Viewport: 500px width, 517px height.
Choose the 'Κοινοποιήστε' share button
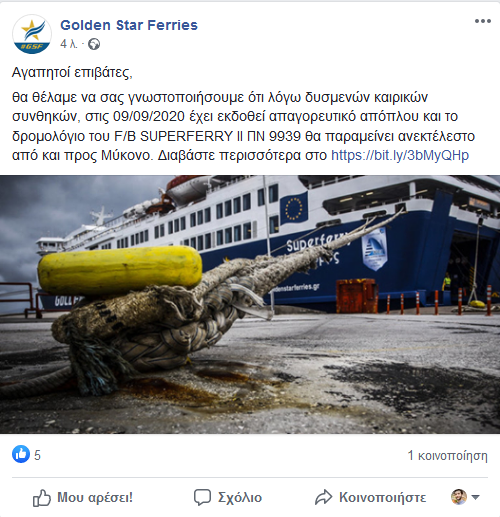click(383, 497)
